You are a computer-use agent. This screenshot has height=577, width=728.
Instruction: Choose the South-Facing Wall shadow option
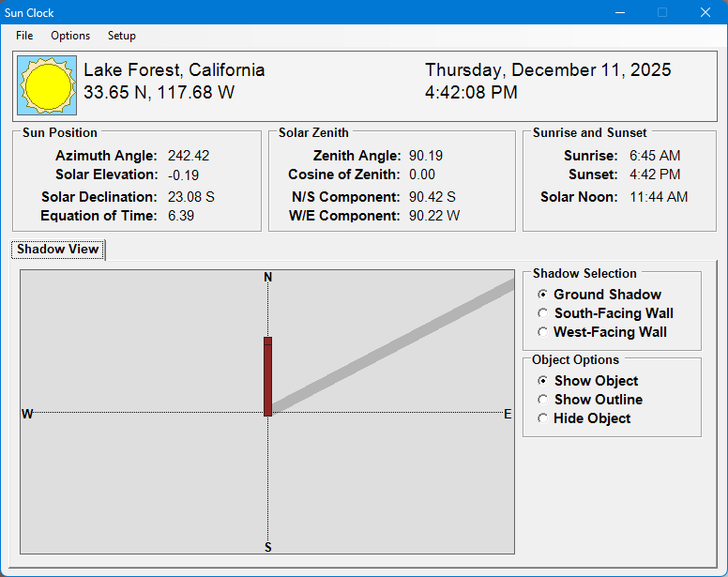[543, 313]
